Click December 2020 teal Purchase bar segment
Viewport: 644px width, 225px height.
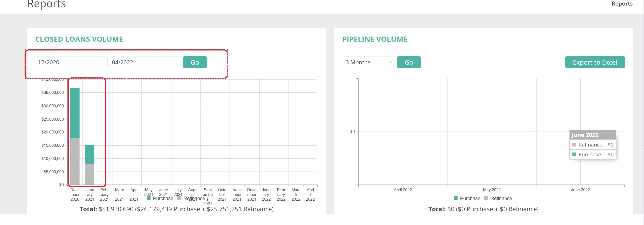(75, 113)
